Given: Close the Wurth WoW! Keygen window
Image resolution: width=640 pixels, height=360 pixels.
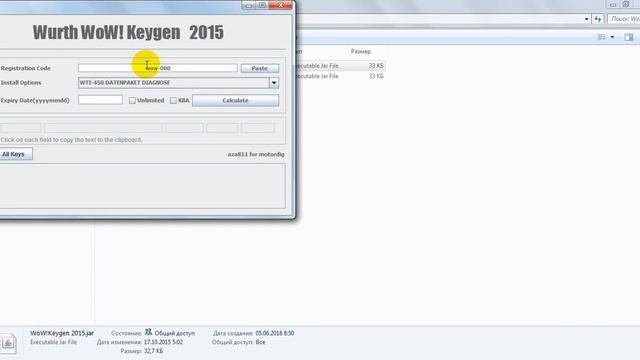Looking at the screenshot, I should (280, 5).
